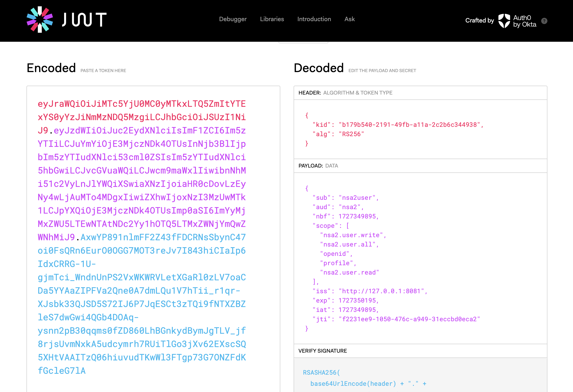This screenshot has height=392, width=573.
Task: Click the PASTE A TOKEN HERE label
Action: [x=103, y=71]
